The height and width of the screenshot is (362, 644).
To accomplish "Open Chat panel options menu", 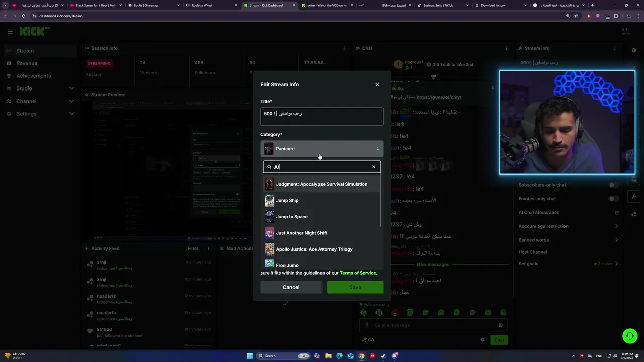I will coord(506,48).
